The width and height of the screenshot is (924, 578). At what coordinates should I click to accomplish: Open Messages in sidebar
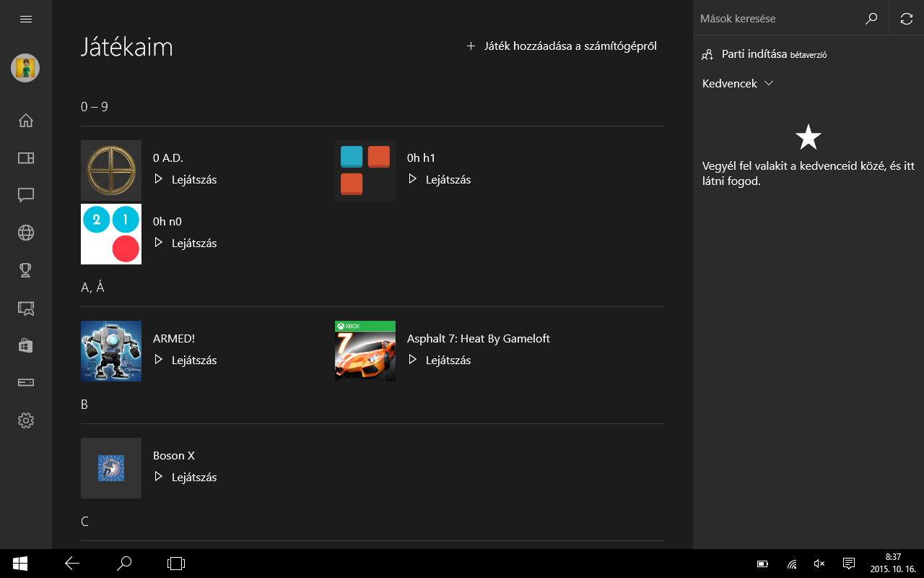tap(26, 195)
